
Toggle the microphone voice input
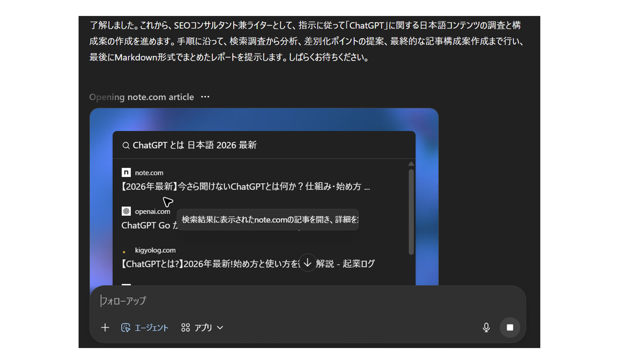(486, 327)
